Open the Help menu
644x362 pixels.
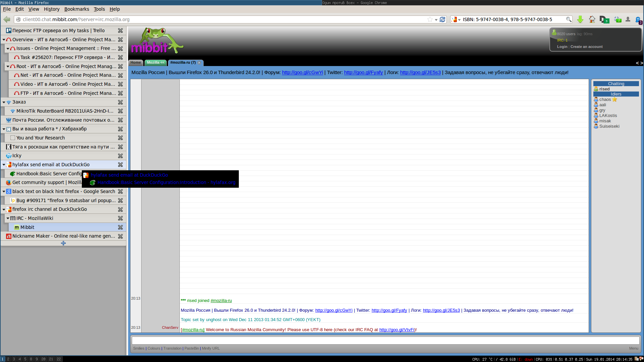115,9
